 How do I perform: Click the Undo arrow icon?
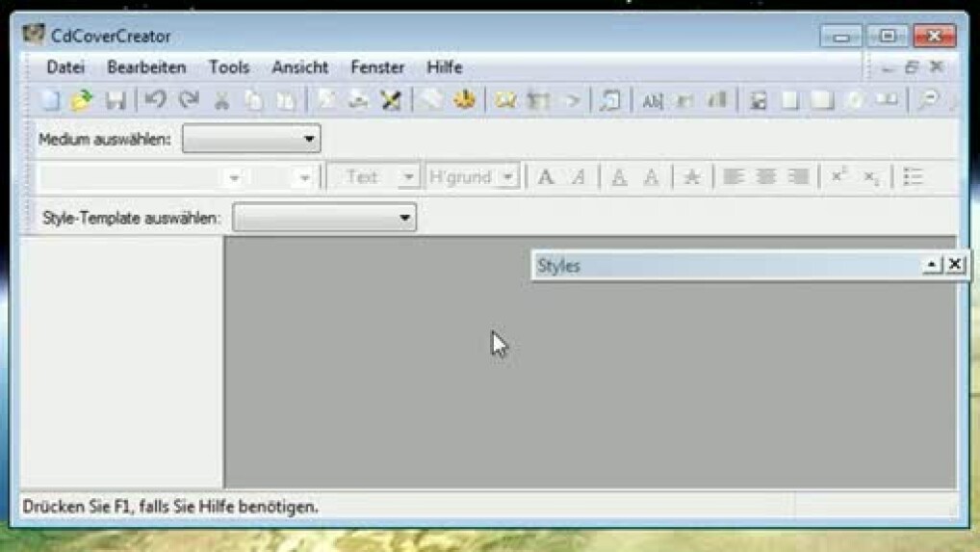coord(155,100)
